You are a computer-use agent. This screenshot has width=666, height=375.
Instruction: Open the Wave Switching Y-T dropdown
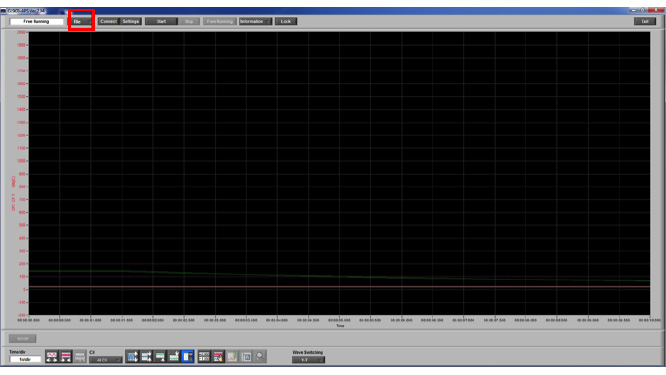coord(308,360)
